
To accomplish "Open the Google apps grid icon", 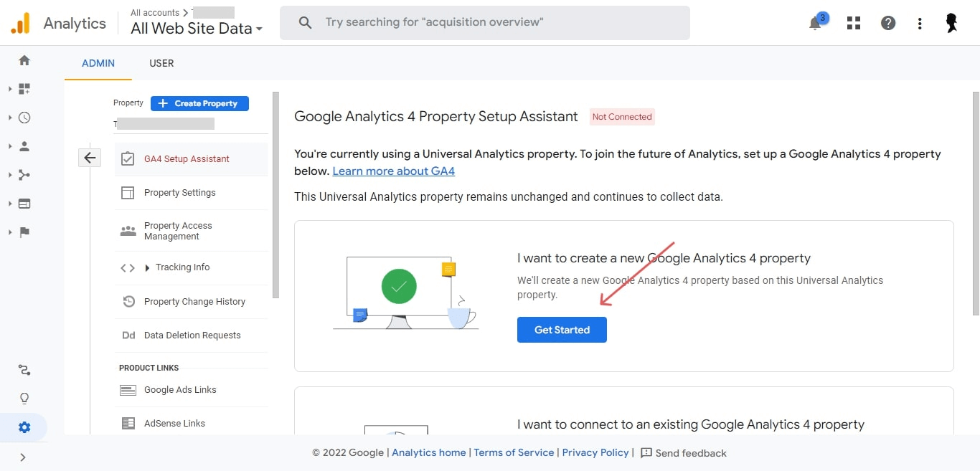I will (854, 23).
